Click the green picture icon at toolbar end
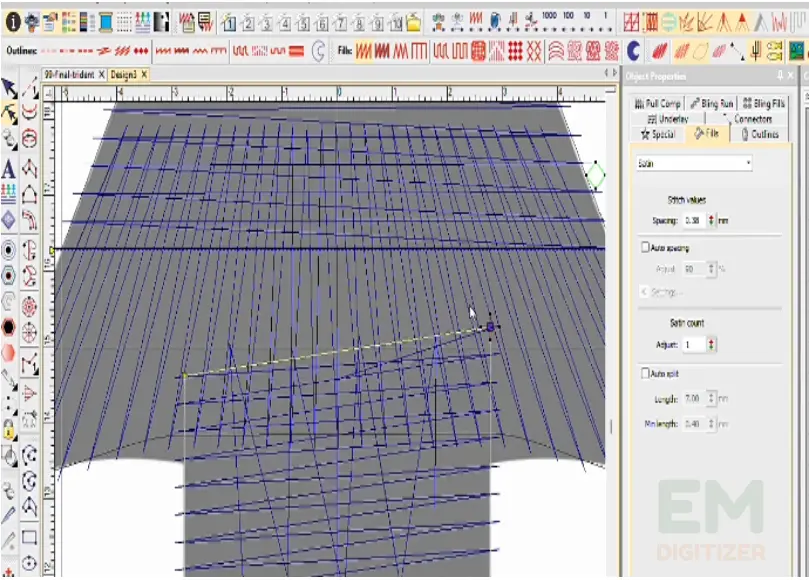 point(796,51)
